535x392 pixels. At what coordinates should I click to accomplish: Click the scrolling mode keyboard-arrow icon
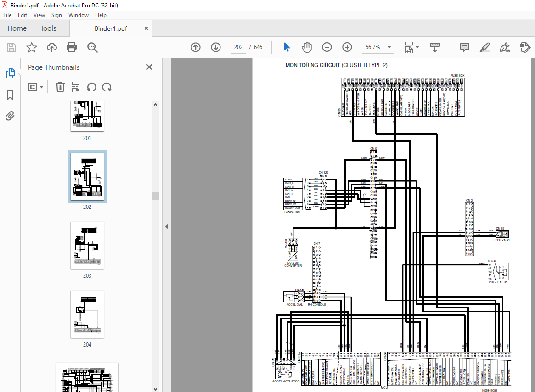435,47
